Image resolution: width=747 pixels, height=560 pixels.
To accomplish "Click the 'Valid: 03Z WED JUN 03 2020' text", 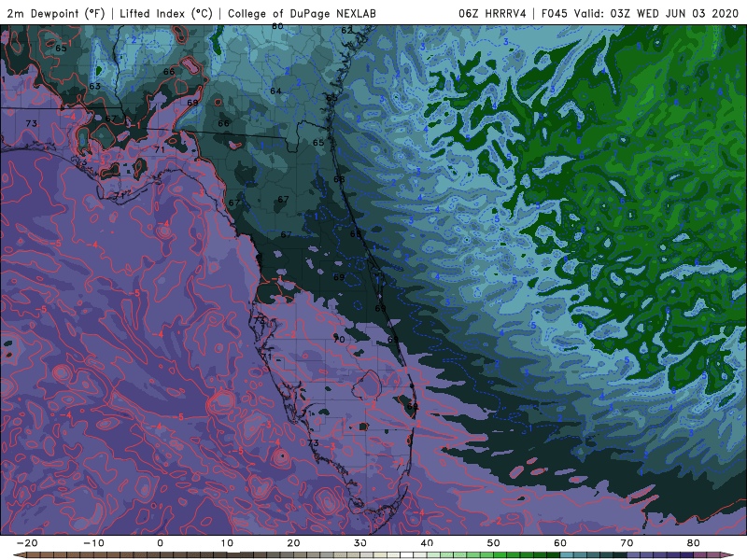I will click(656, 13).
